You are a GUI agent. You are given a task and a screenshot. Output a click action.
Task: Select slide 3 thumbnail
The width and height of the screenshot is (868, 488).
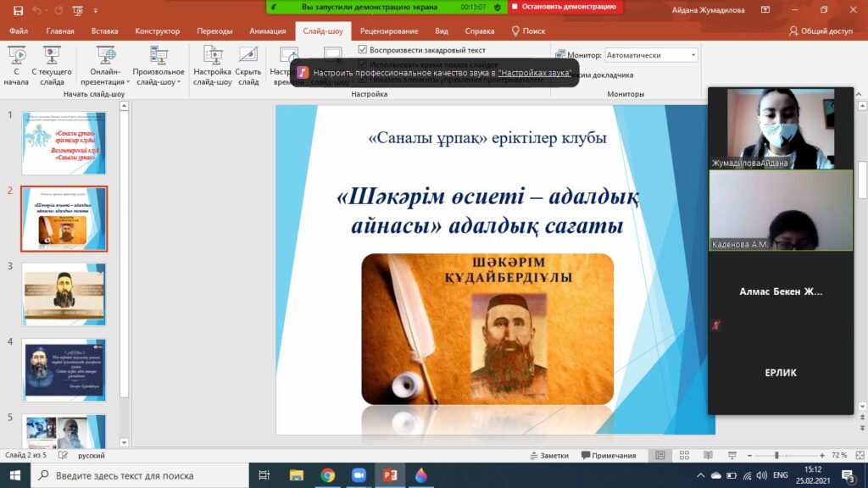(64, 294)
